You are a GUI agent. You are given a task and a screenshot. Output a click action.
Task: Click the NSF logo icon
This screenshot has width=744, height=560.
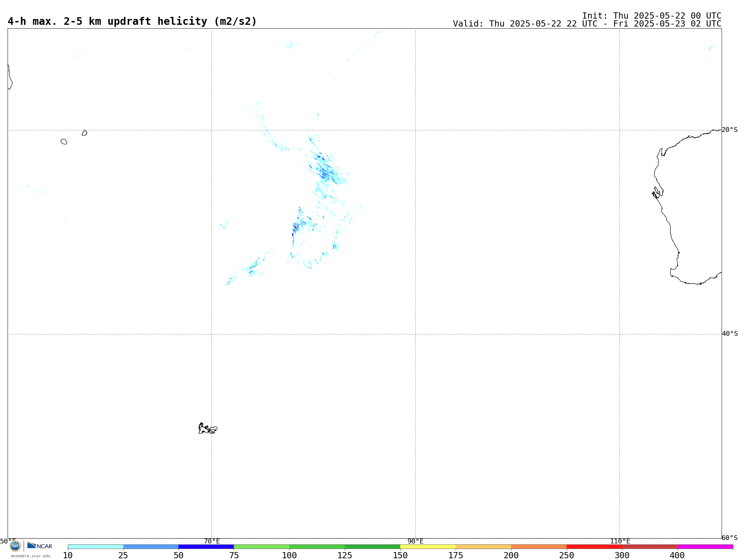pyautogui.click(x=15, y=546)
